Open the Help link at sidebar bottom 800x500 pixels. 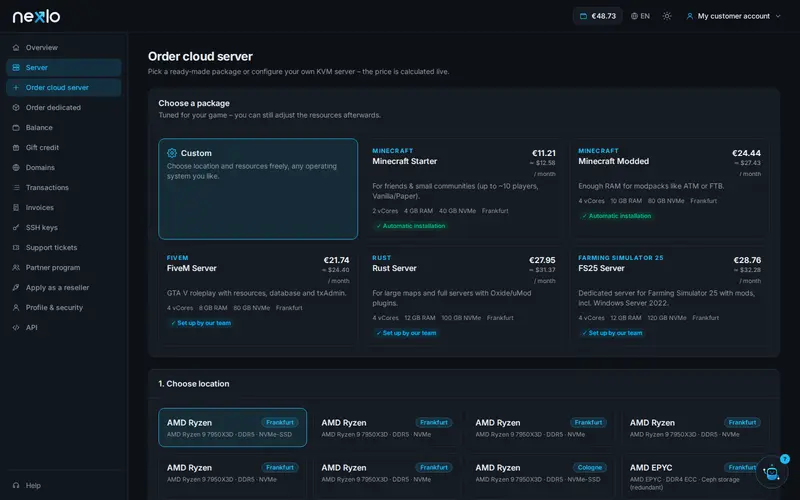coord(64,485)
